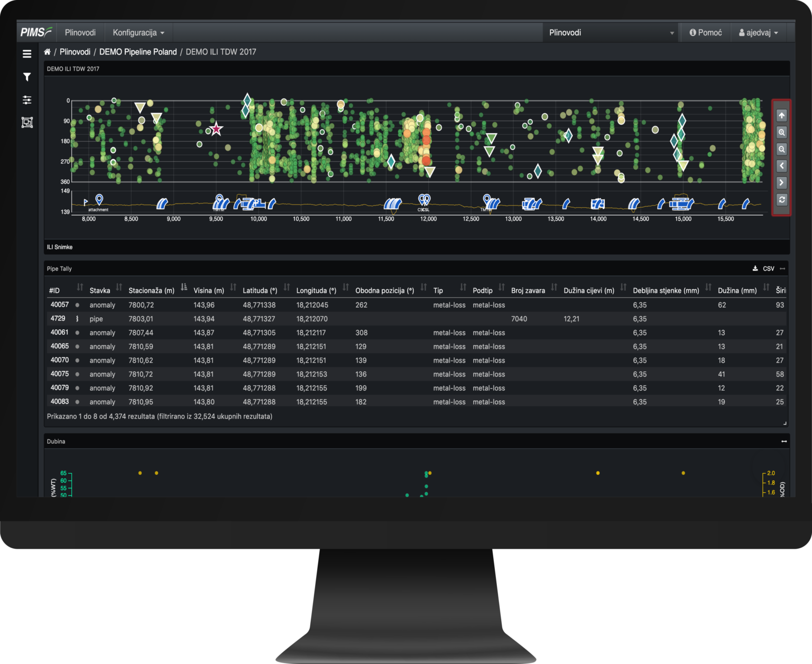Zoom out on the pipeline chart
The height and width of the screenshot is (664, 812).
coord(781,149)
